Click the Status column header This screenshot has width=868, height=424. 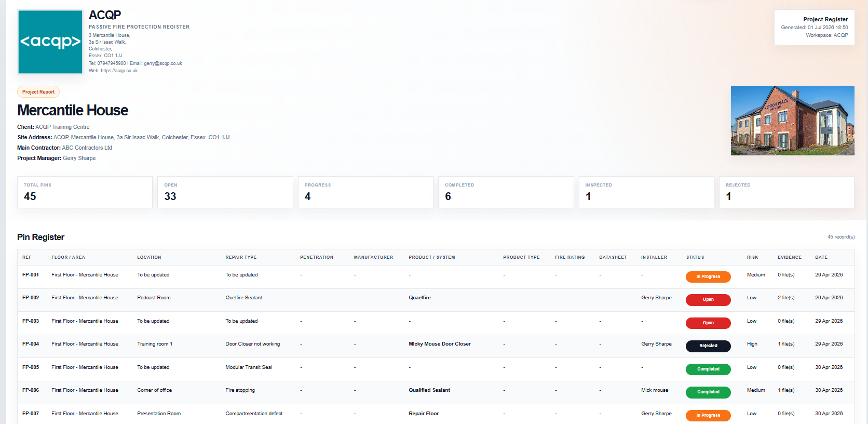[x=695, y=257]
